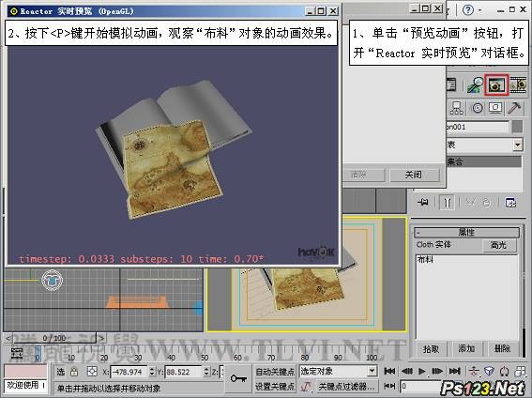Select the Pan View navigation icon
532x398 pixels.
[474, 371]
